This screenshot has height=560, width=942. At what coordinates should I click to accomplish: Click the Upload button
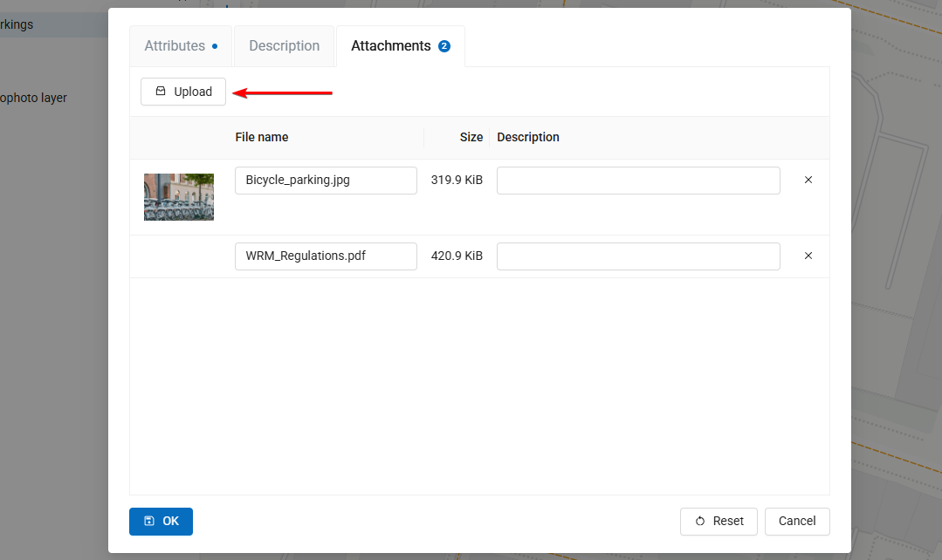[183, 92]
